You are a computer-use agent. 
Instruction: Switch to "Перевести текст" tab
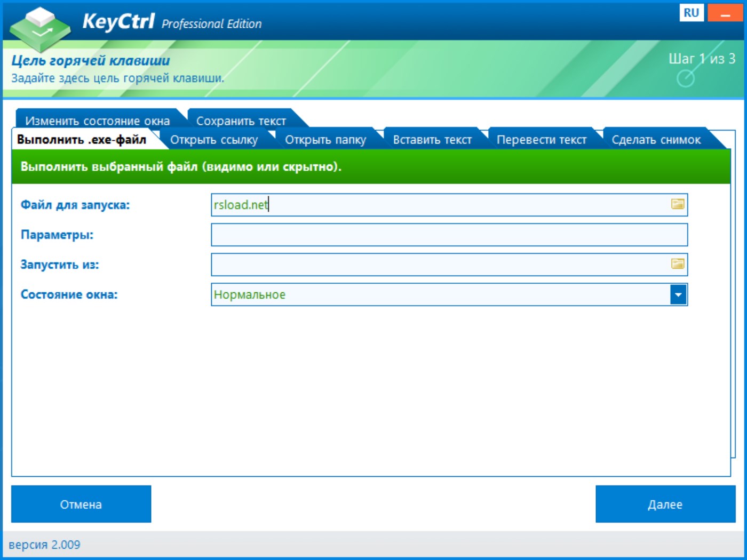pyautogui.click(x=543, y=139)
